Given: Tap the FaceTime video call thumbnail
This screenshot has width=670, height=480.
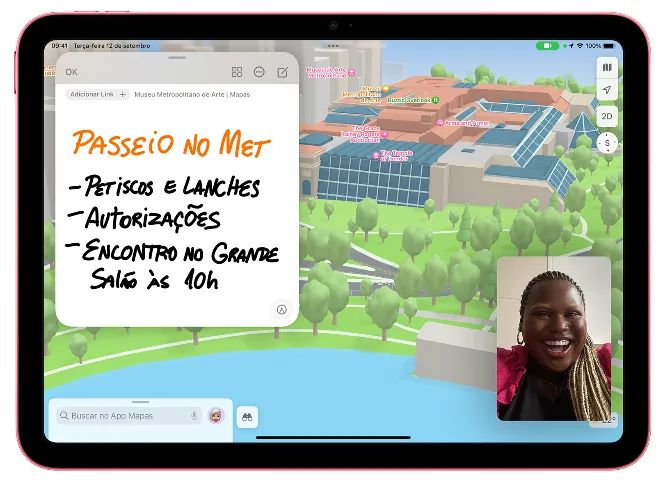Looking at the screenshot, I should (553, 338).
